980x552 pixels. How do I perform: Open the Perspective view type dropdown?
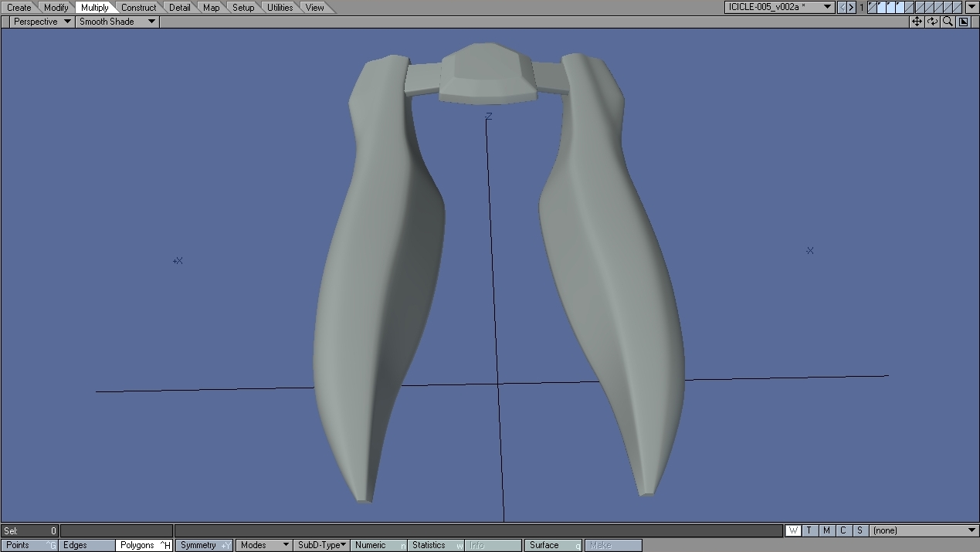[42, 22]
